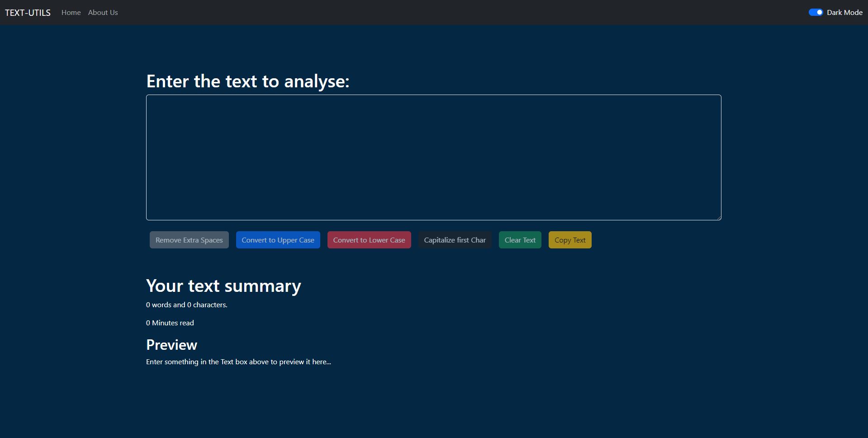The height and width of the screenshot is (438, 868).
Task: Select the '0 words and 0 characters.' text
Action: tap(187, 305)
